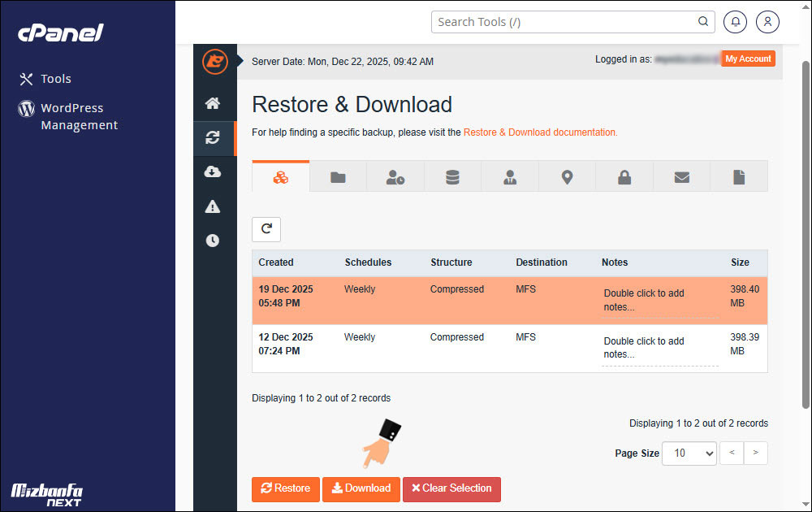812x512 pixels.
Task: Select the cloud Downloads sidebar icon
Action: [x=214, y=171]
